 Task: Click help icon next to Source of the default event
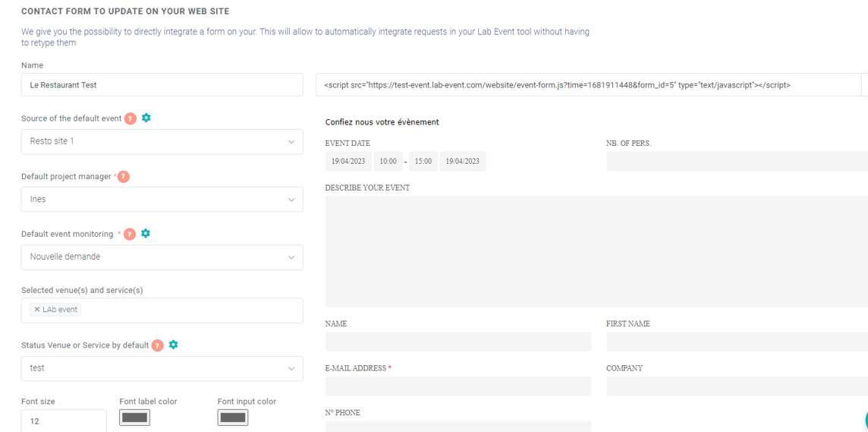coord(130,118)
